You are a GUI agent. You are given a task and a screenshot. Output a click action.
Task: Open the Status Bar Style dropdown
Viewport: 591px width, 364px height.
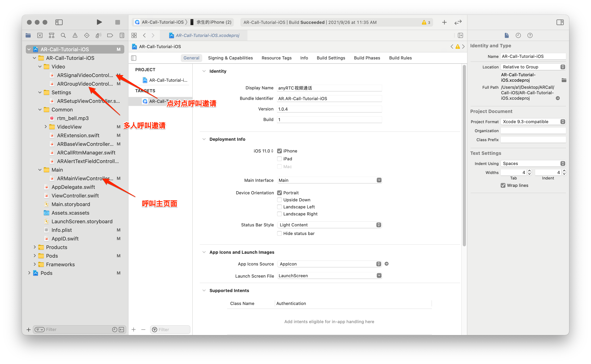(330, 225)
